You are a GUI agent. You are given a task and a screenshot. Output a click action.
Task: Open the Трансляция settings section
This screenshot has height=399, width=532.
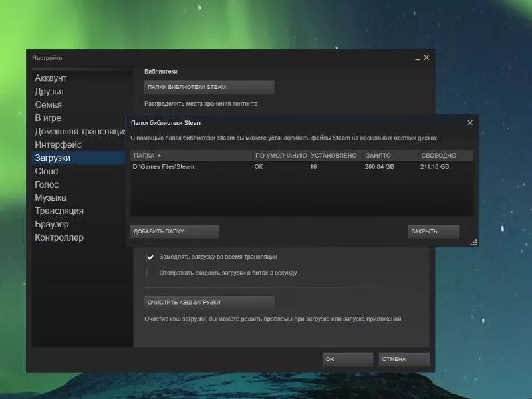click(59, 211)
